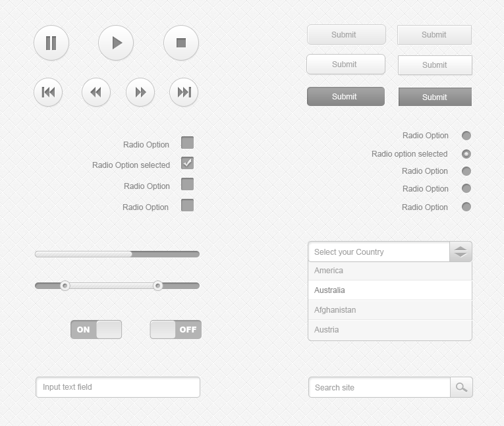Image resolution: width=504 pixels, height=426 pixels.
Task: Click the white rounded Submit button, second row
Action: 346,65
